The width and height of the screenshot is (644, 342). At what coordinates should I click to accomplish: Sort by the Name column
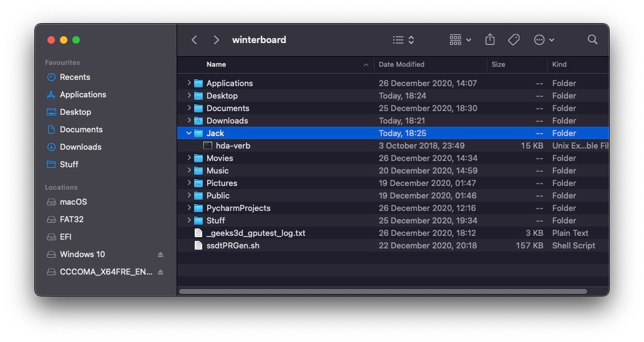216,64
